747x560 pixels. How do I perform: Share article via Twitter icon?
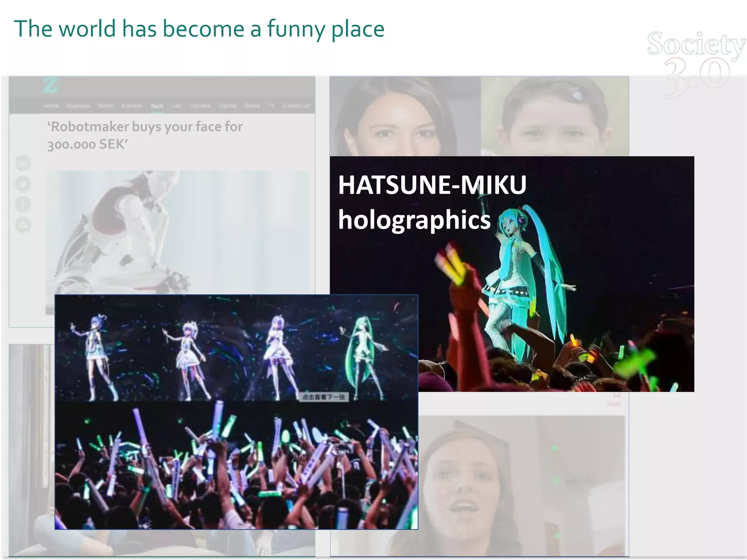pos(23,183)
